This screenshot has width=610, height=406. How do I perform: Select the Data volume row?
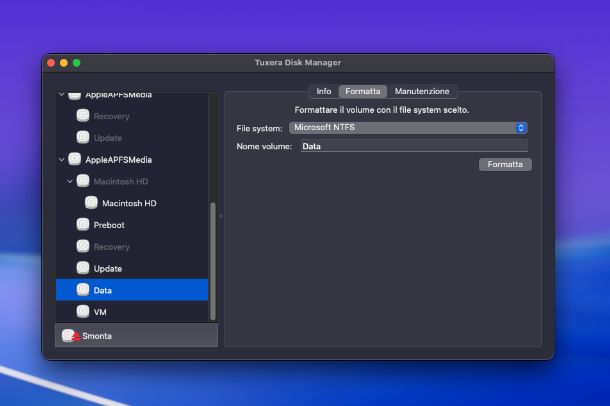pos(132,290)
